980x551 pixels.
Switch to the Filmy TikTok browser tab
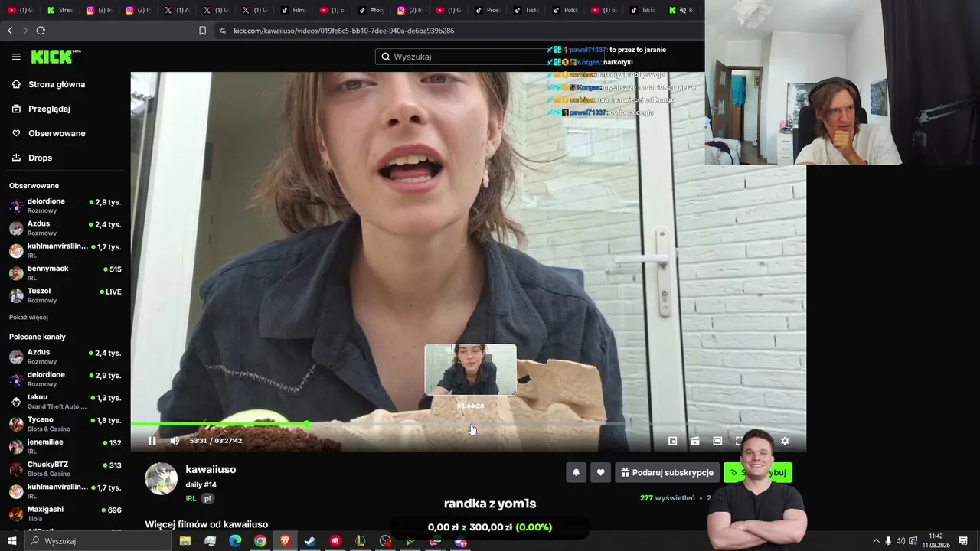(294, 10)
